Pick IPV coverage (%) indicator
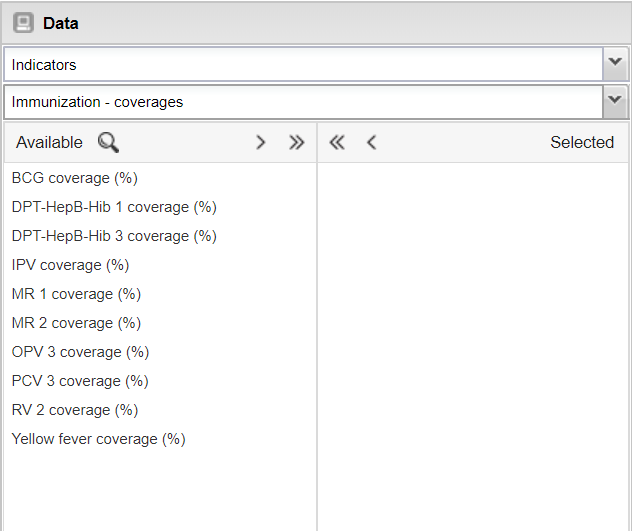 (x=70, y=265)
